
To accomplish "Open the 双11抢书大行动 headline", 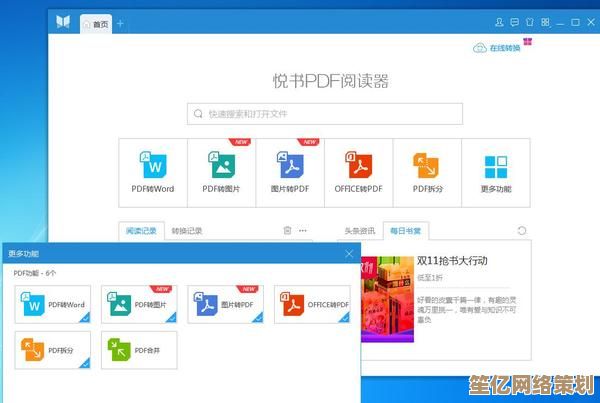I will pyautogui.click(x=452, y=261).
